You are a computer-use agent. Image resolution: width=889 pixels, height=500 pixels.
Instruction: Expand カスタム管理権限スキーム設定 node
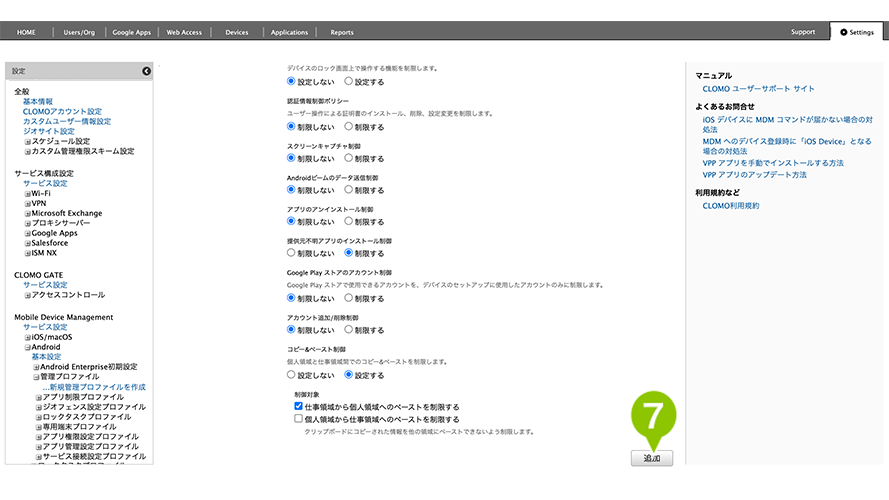click(x=27, y=152)
